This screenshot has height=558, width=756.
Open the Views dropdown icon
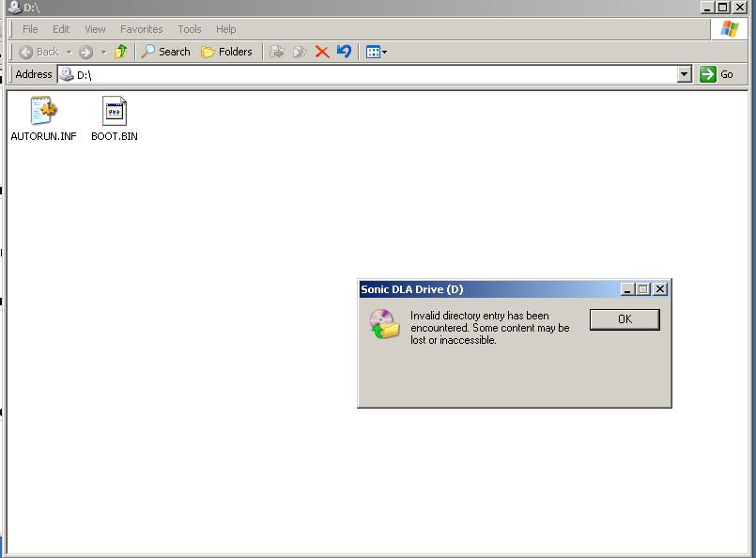point(376,52)
